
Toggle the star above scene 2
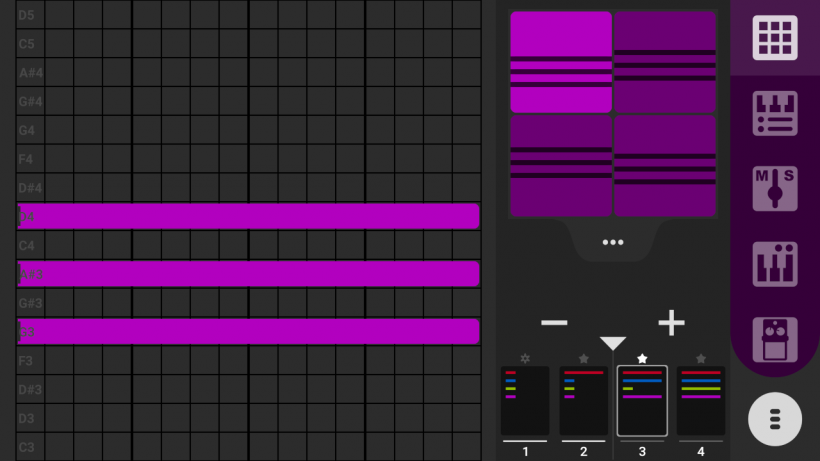584,358
